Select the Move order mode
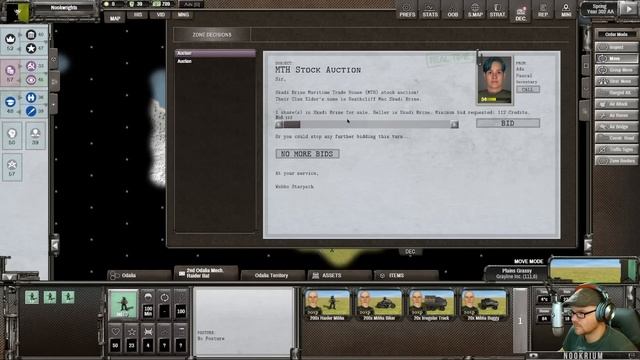Viewport: 640px width, 360px height. (x=616, y=58)
